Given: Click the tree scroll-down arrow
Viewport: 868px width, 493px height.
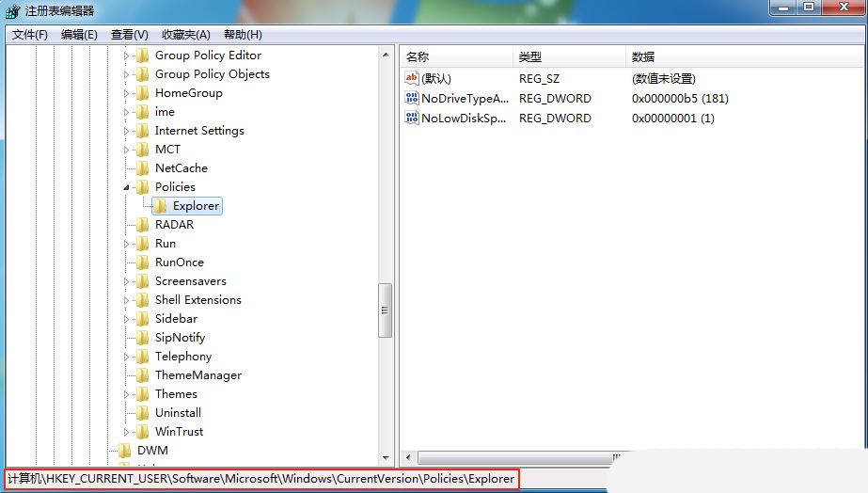Looking at the screenshot, I should [386, 458].
